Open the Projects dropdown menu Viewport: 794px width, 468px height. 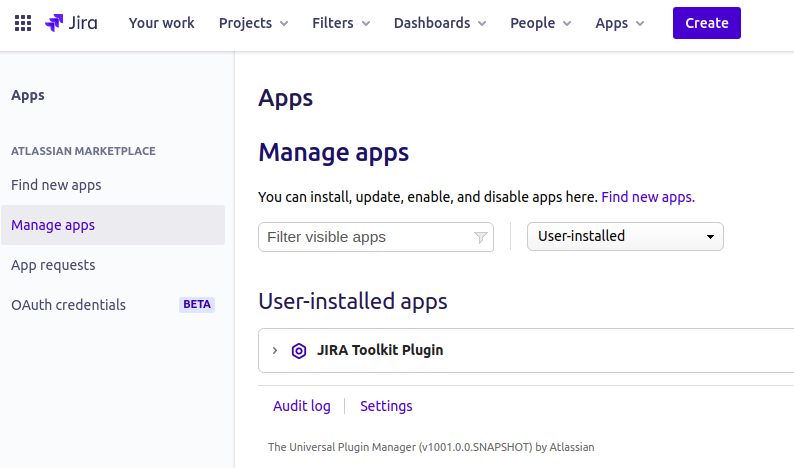coord(253,23)
